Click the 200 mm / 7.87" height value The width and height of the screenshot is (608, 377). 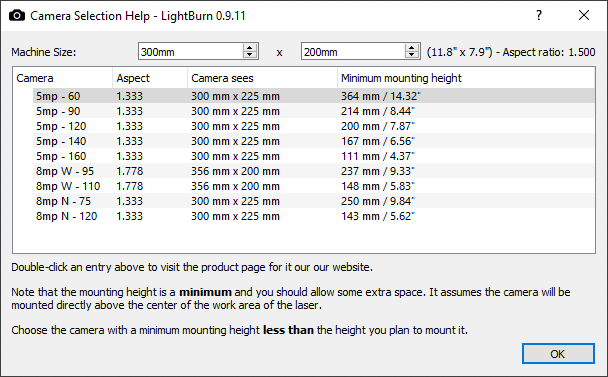[378, 126]
